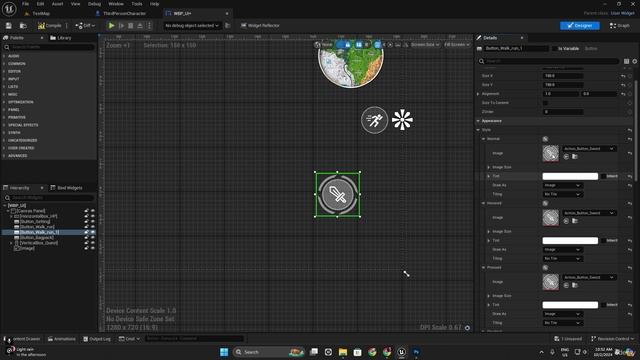This screenshot has height=360, width=640.
Task: Click the Stop playback button
Action: coord(131,26)
